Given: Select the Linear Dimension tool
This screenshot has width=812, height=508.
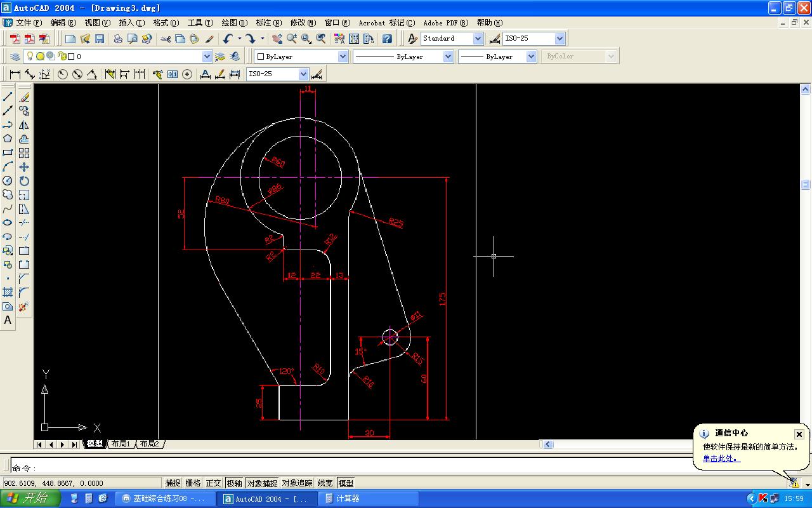Looking at the screenshot, I should click(x=15, y=74).
